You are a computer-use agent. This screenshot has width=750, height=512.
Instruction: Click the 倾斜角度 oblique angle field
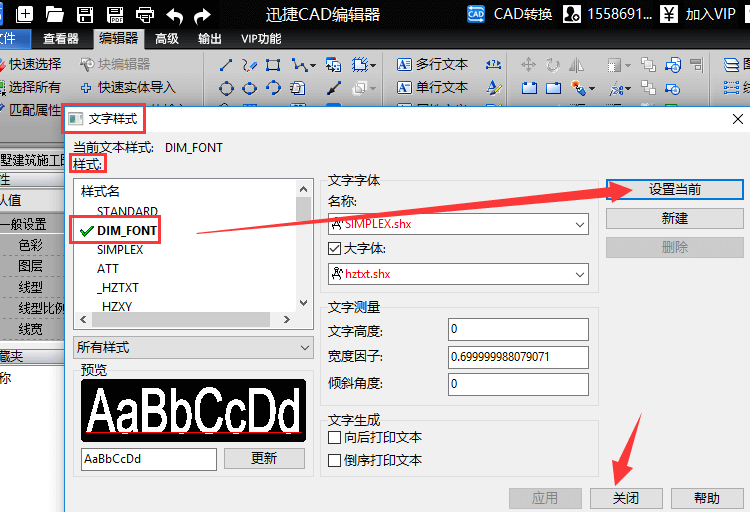[x=518, y=384]
